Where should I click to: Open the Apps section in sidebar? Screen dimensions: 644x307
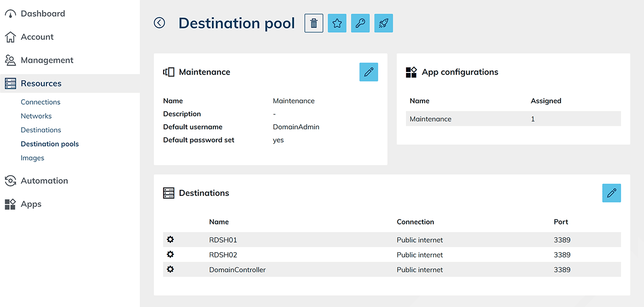point(31,204)
